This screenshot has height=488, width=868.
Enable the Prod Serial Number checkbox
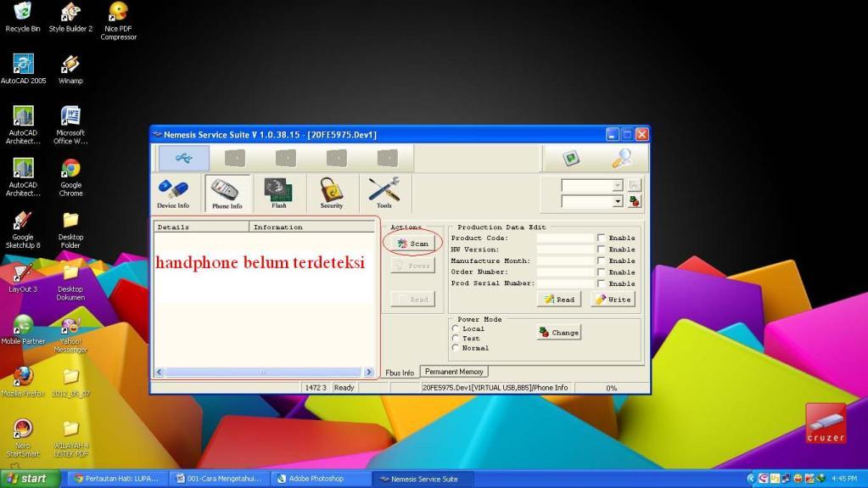click(x=601, y=283)
